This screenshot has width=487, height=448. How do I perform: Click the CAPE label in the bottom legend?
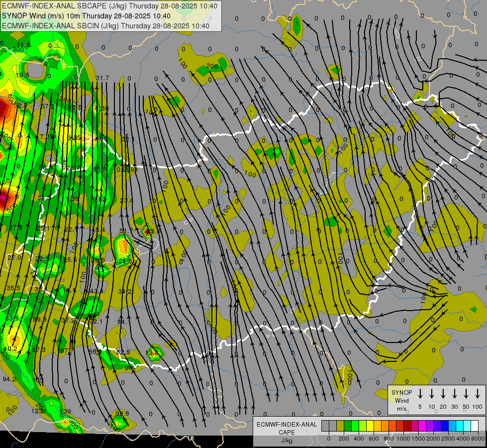(287, 433)
